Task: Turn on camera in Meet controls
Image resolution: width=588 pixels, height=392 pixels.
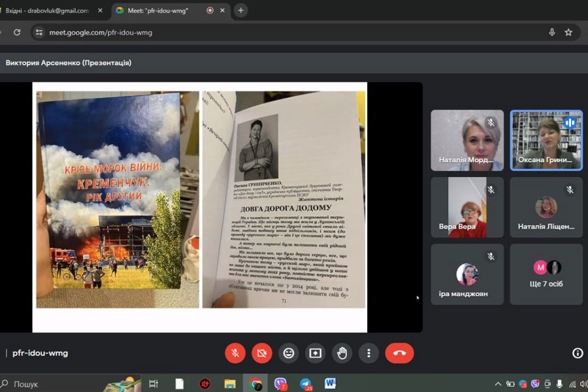Action: coord(262,353)
